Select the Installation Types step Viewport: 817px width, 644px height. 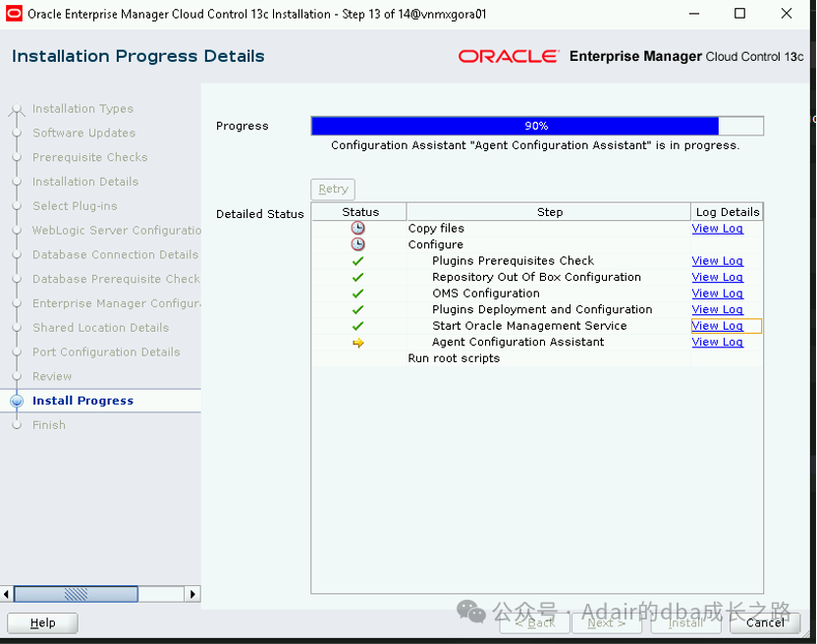[82, 108]
